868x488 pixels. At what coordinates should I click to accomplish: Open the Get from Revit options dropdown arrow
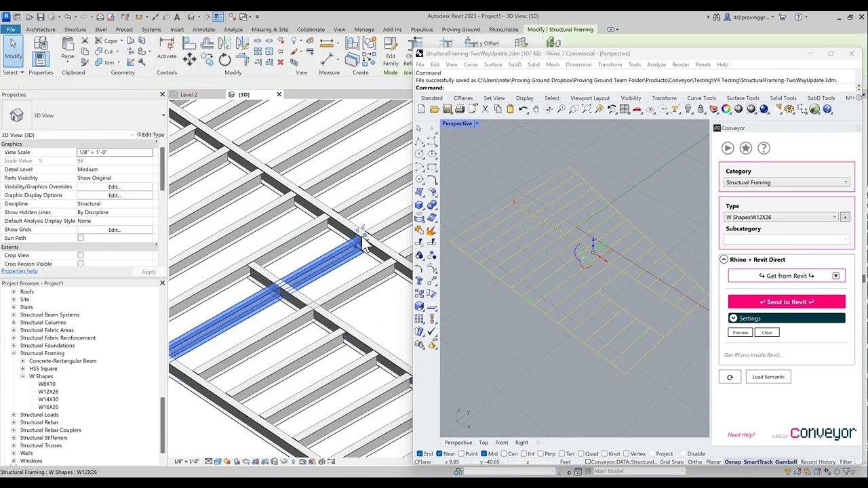click(x=835, y=276)
